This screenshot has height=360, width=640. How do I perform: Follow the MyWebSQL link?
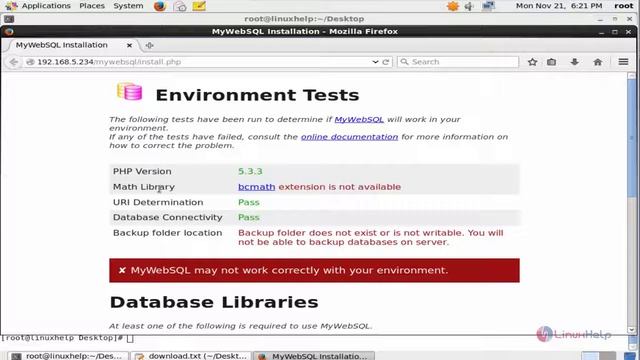tap(359, 120)
